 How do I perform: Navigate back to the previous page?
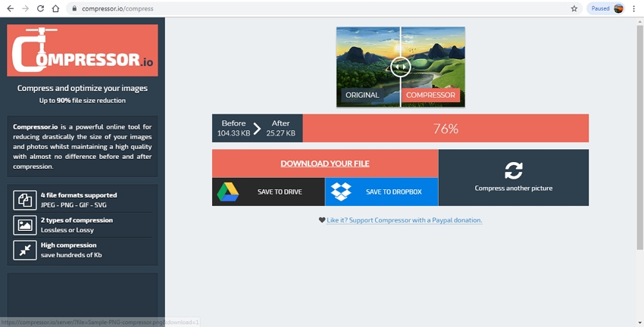10,8
